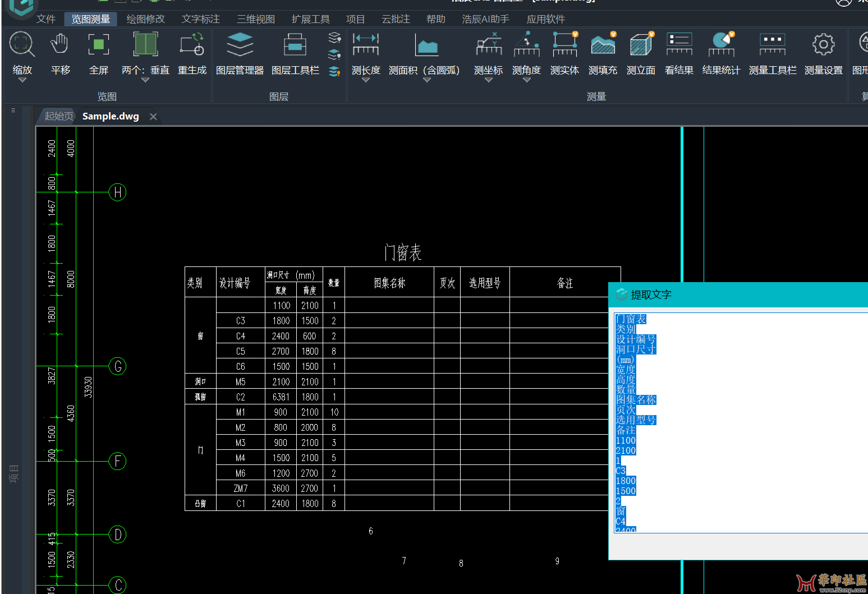The width and height of the screenshot is (868, 594).
Task: Expand the dropdown arrow under 测坐标
Action: tap(488, 80)
